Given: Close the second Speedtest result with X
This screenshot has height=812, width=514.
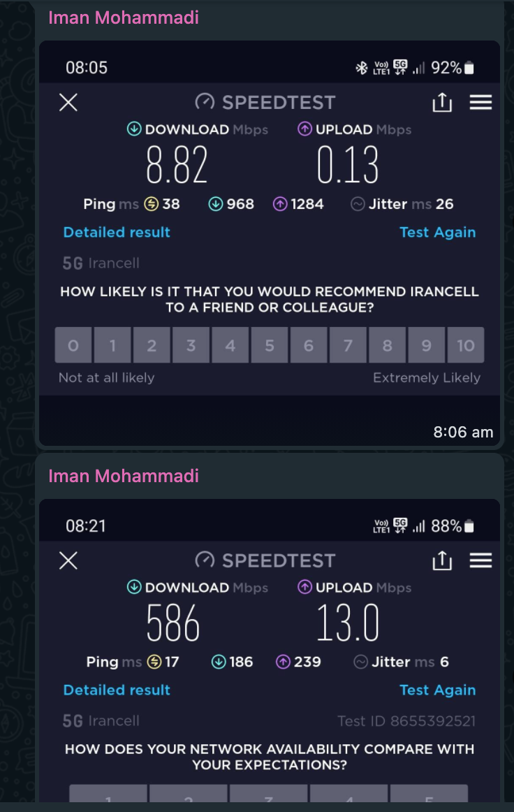Looking at the screenshot, I should (x=68, y=560).
